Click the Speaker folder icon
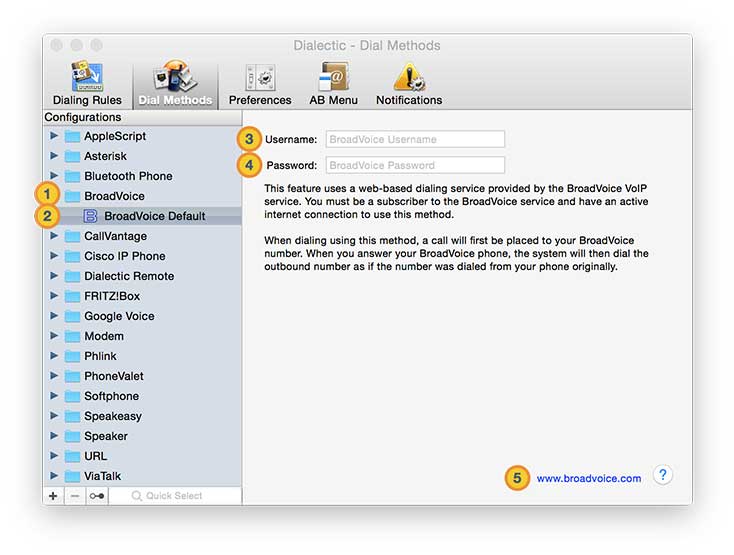Viewport: 734px width, 555px height. click(72, 437)
